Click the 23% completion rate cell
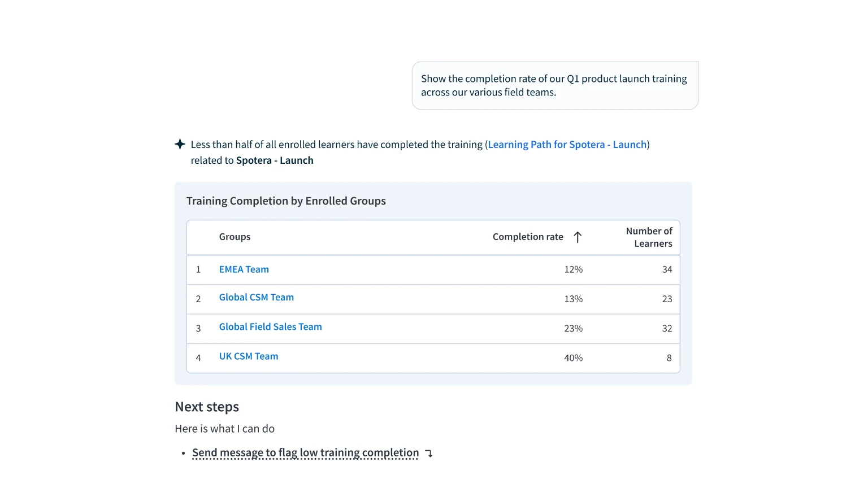Image resolution: width=868 pixels, height=488 pixels. [573, 328]
